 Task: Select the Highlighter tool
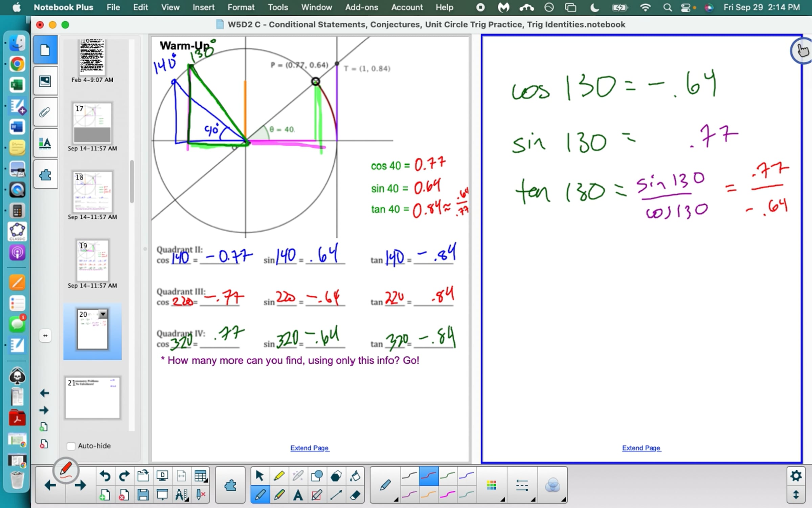click(x=279, y=476)
